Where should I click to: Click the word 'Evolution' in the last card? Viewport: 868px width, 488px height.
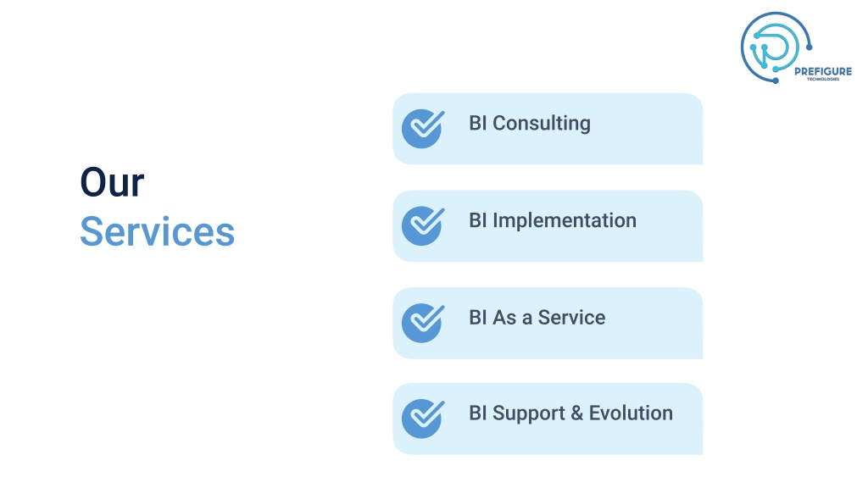[631, 413]
